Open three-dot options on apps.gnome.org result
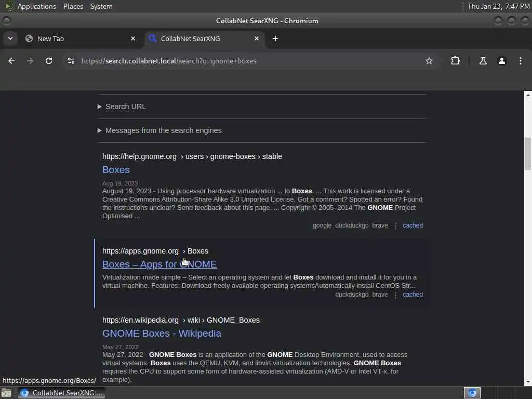Viewport: 532px width, 399px height. point(395,295)
